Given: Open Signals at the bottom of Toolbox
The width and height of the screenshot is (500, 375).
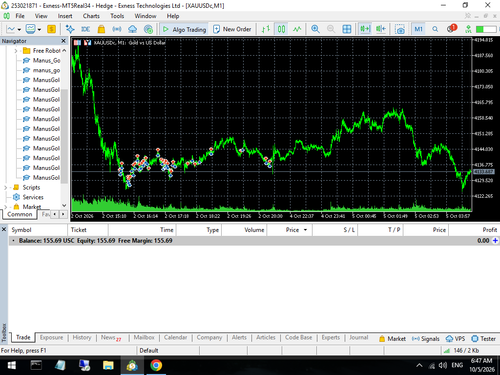Looking at the screenshot, I should pyautogui.click(x=426, y=339).
